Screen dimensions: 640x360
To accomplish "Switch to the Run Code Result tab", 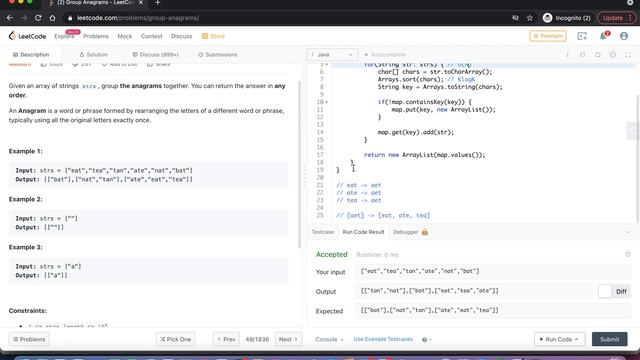I will pos(363,232).
